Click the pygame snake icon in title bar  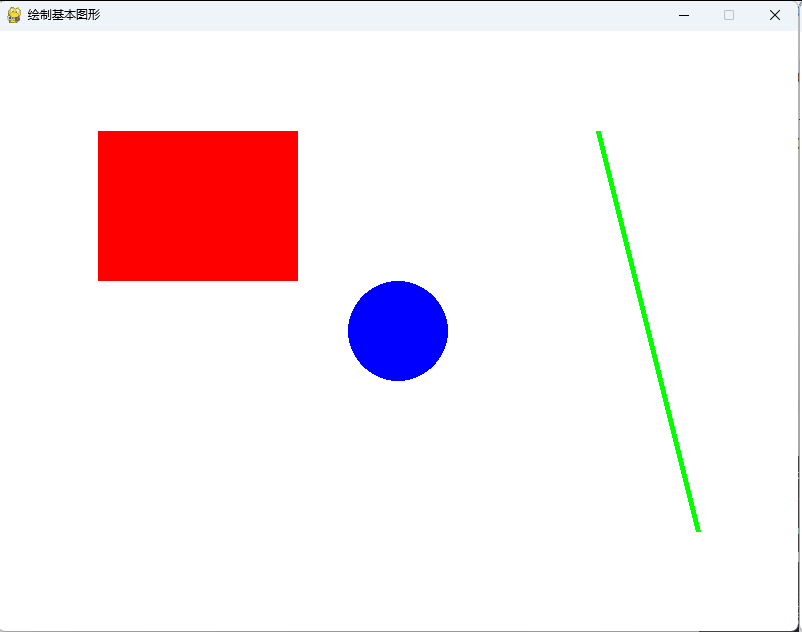pos(14,15)
